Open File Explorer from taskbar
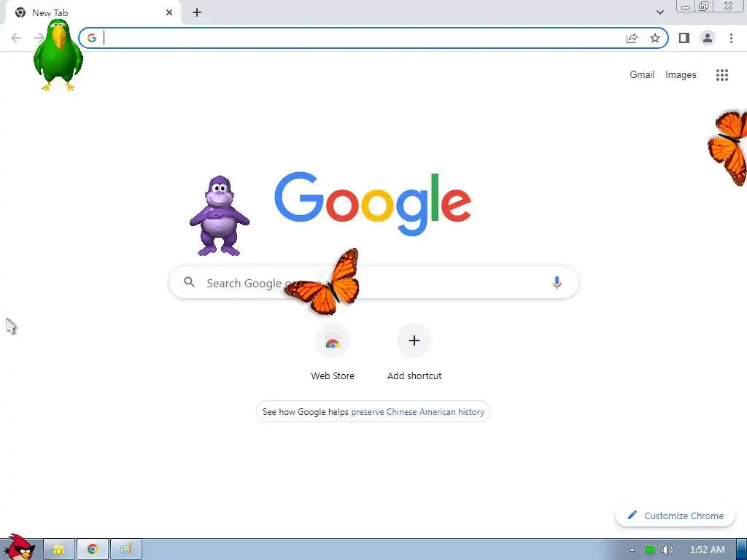The height and width of the screenshot is (560, 747). click(x=59, y=550)
